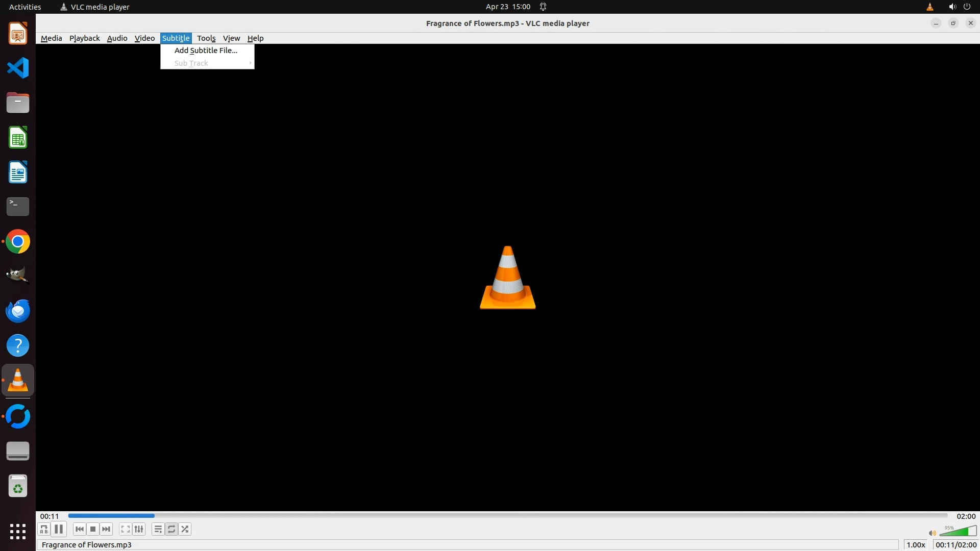Open extended settings and effects
The image size is (980, 551).
139,529
